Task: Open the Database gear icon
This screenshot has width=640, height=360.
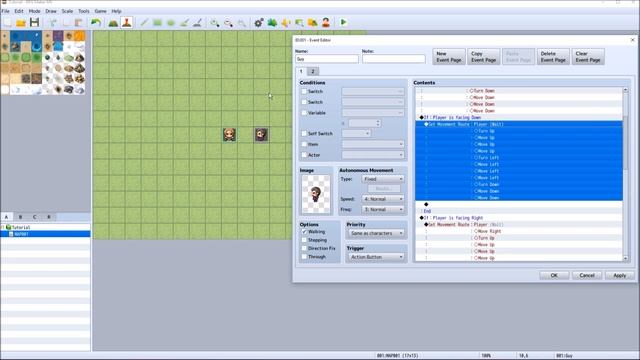Action: click(259, 22)
